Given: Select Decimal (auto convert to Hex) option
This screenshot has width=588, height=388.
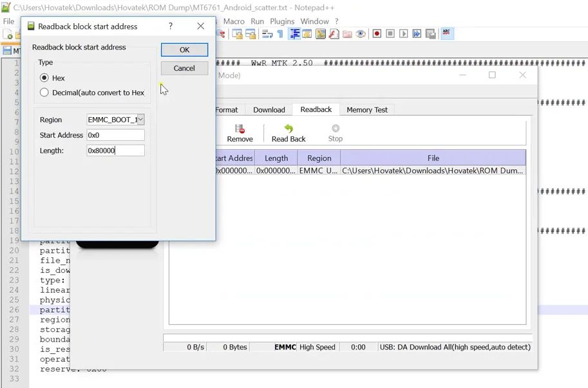Looking at the screenshot, I should click(x=44, y=92).
